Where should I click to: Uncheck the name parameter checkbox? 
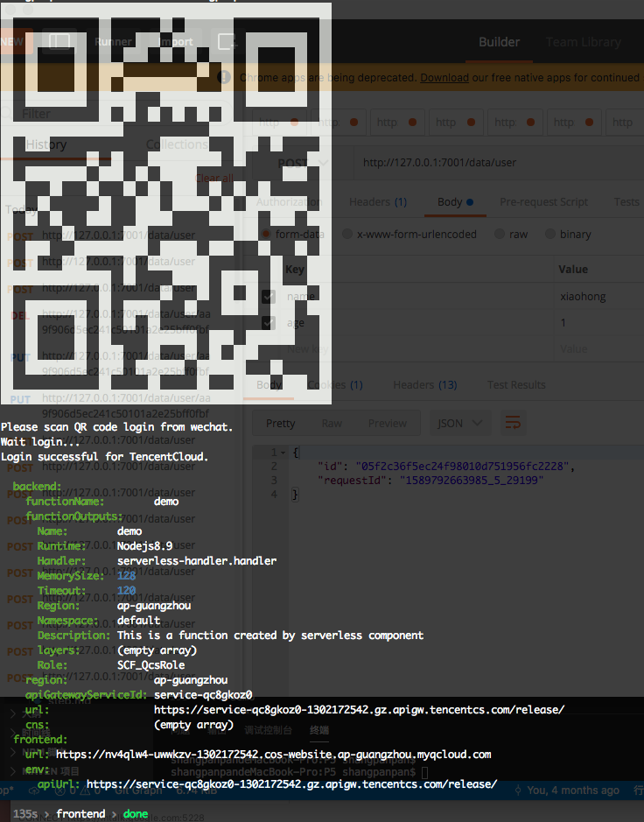269,297
